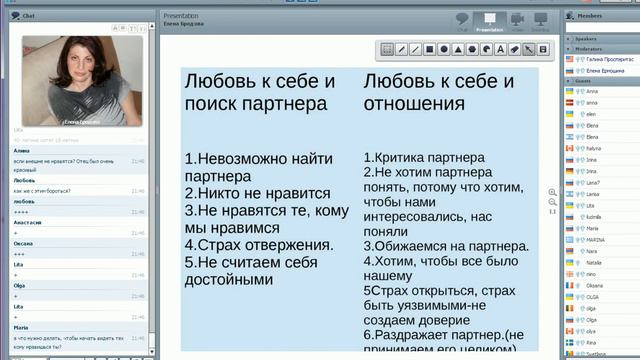Click Алина's chat message about внешне
Image resolution: width=640 pixels, height=360 pixels.
(x=64, y=165)
